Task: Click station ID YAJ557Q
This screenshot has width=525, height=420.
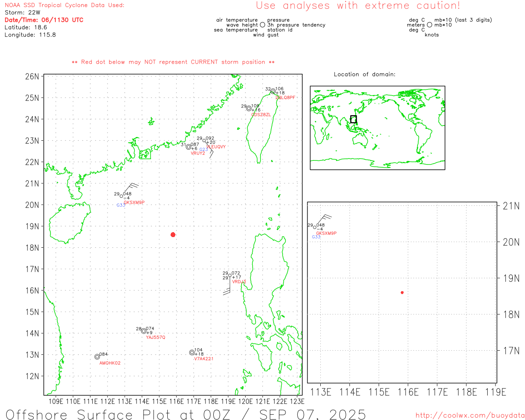Action: tap(155, 337)
